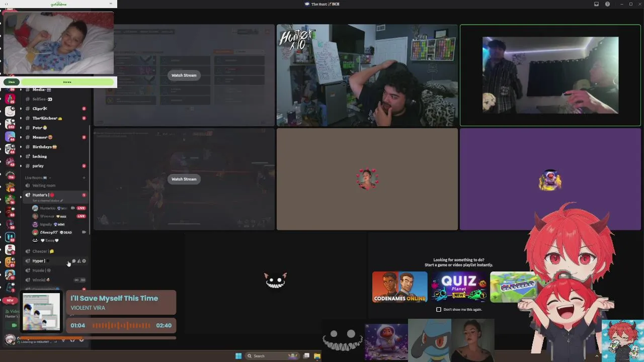
Task: Open The Kitchen text channel
Action: (54, 118)
